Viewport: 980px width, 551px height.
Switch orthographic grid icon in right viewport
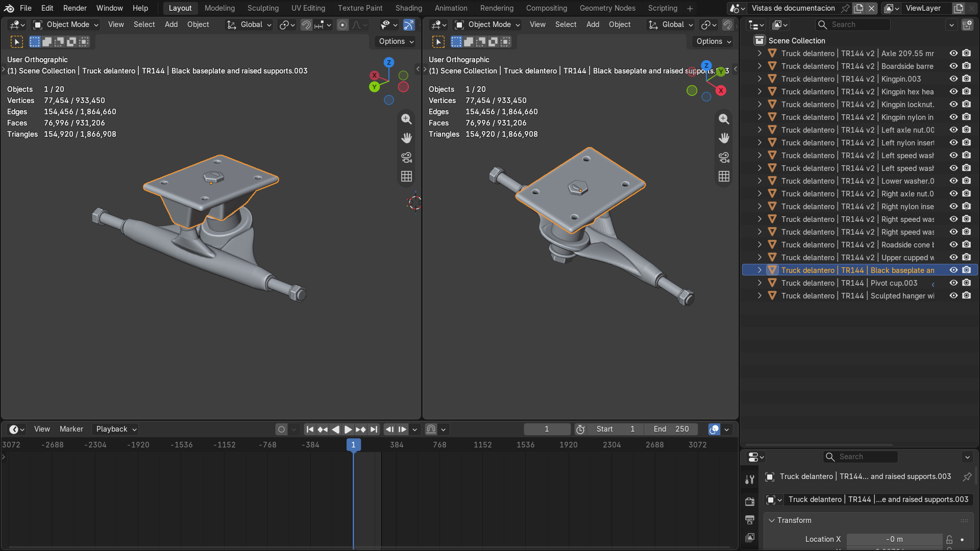point(724,177)
